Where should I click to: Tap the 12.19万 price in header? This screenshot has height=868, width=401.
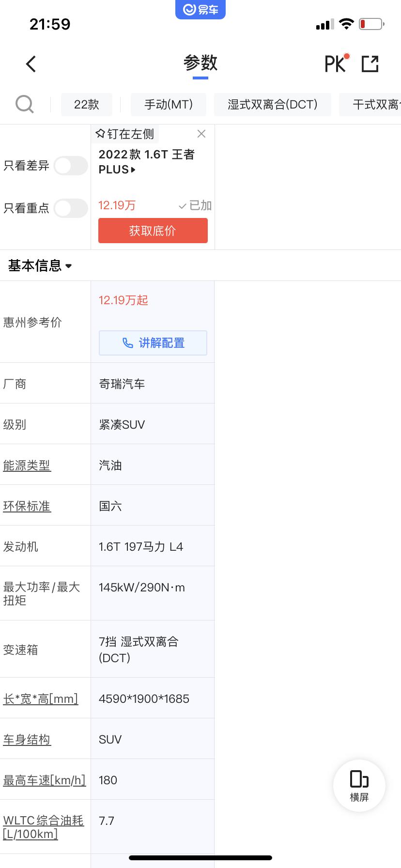(117, 205)
